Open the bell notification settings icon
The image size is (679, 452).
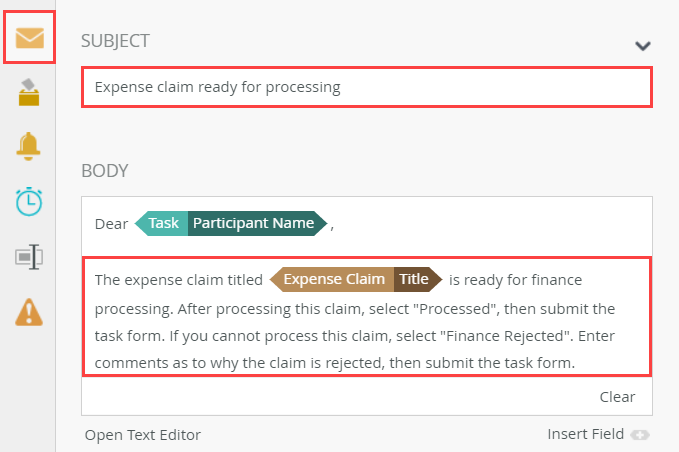pos(29,146)
